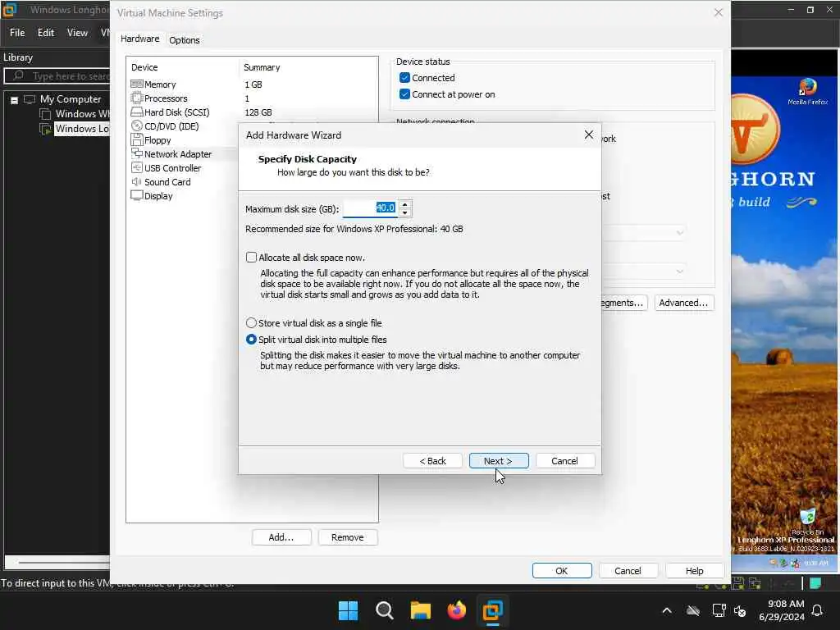Viewport: 840px width, 630px height.
Task: Click the 128 GB hard disk summary
Action: point(258,112)
